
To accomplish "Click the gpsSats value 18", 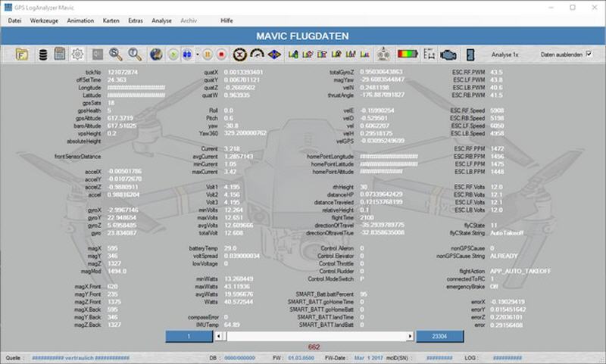I will pyautogui.click(x=111, y=103).
